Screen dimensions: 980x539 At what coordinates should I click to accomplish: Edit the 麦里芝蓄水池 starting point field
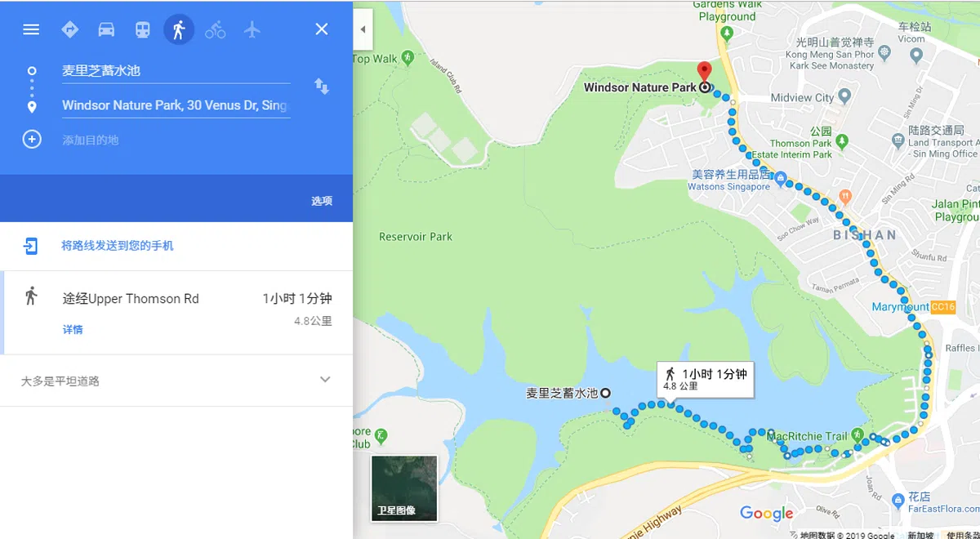176,71
